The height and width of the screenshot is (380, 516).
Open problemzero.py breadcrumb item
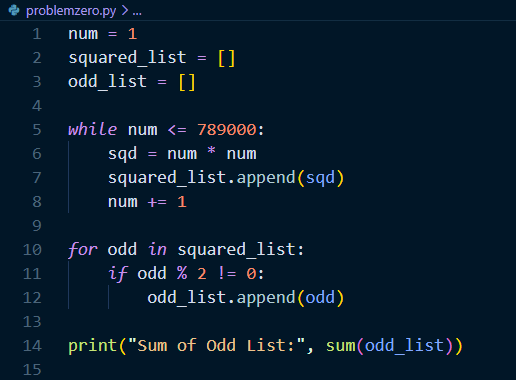pos(71,11)
